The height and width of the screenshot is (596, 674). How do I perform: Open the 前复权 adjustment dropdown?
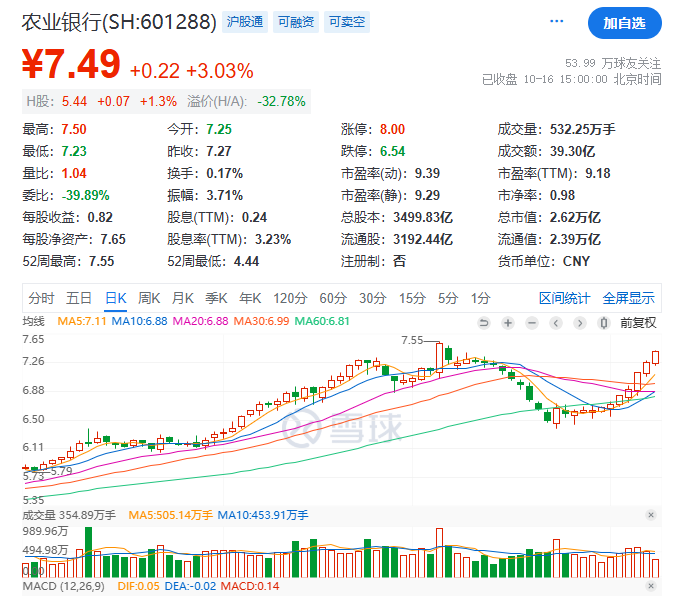tap(638, 323)
